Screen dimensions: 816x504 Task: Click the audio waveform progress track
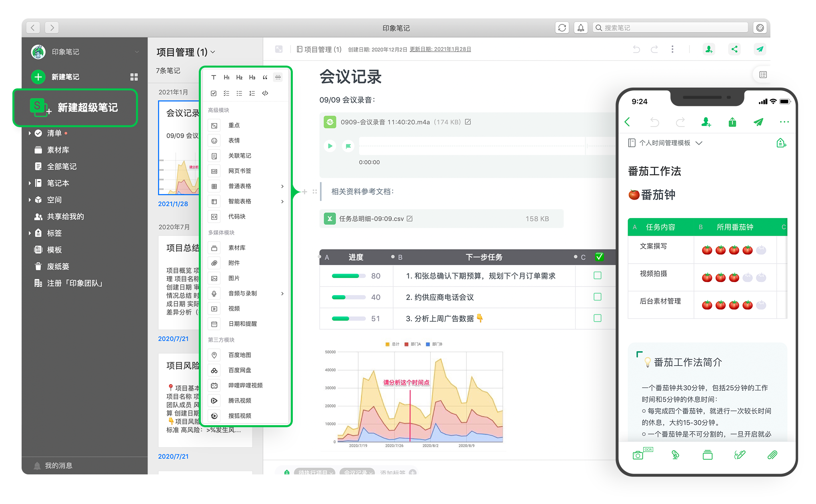click(x=487, y=146)
